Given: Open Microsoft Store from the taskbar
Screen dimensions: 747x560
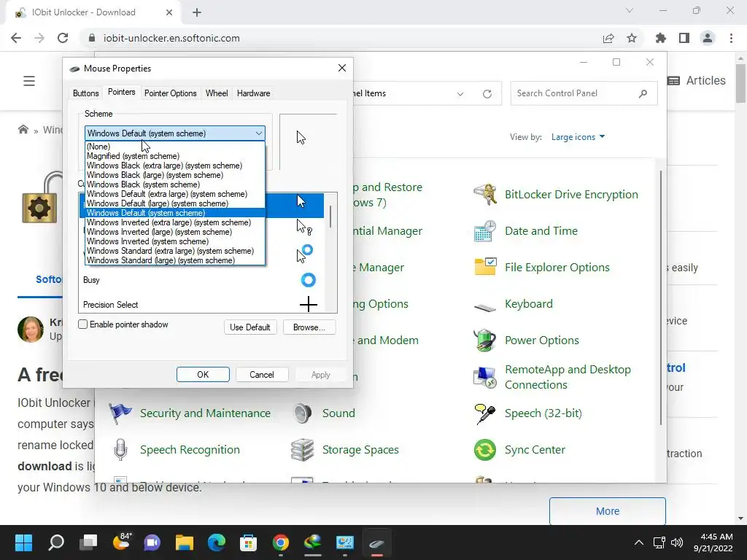Looking at the screenshot, I should [x=248, y=542].
